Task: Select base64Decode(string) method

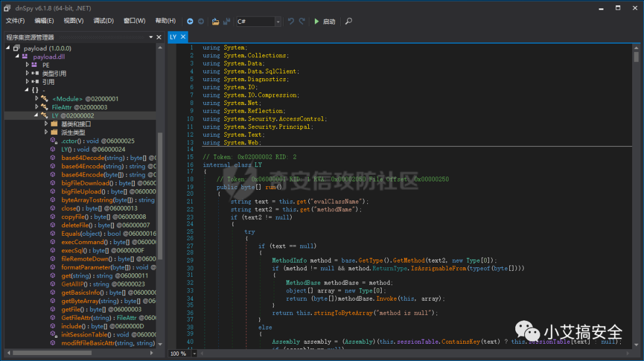Action: (x=109, y=158)
